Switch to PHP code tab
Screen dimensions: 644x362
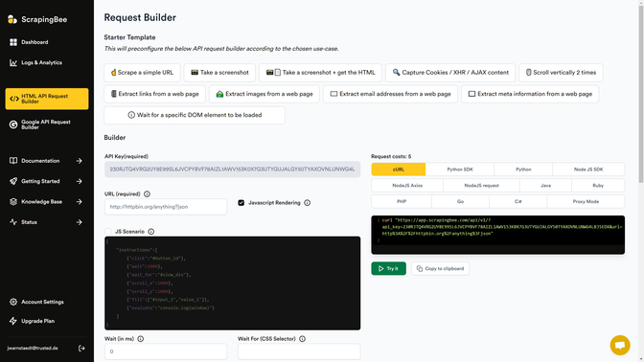point(402,201)
